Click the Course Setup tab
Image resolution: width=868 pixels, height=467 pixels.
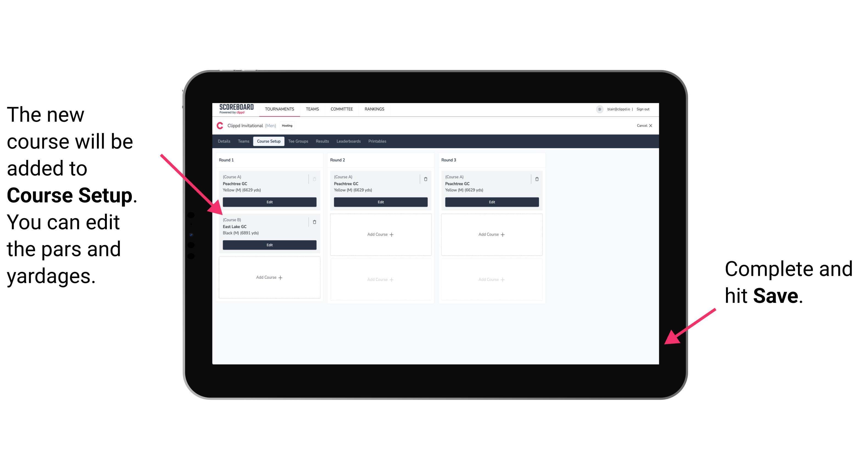point(268,141)
